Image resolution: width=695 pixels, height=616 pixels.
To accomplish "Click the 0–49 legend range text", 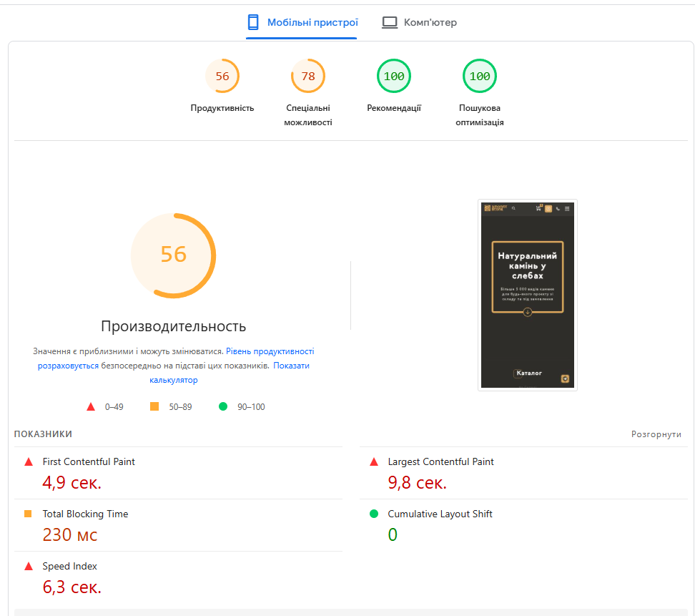I will click(x=114, y=406).
